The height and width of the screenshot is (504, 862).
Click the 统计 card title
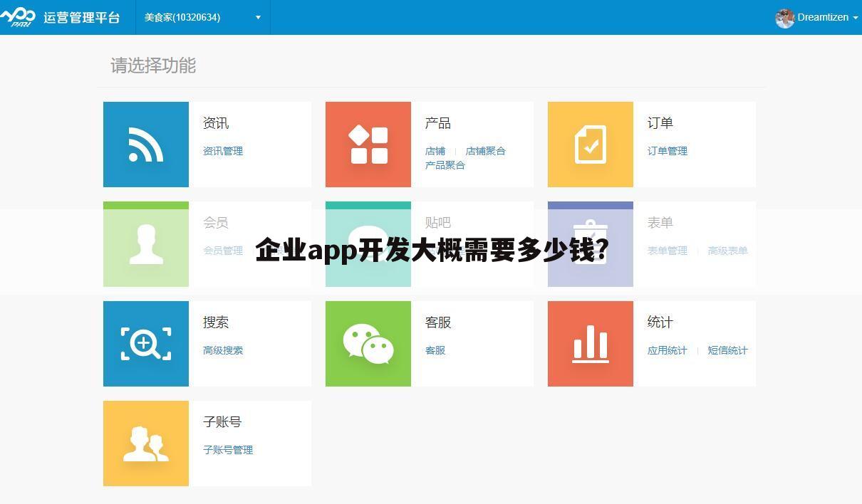pyautogui.click(x=660, y=322)
